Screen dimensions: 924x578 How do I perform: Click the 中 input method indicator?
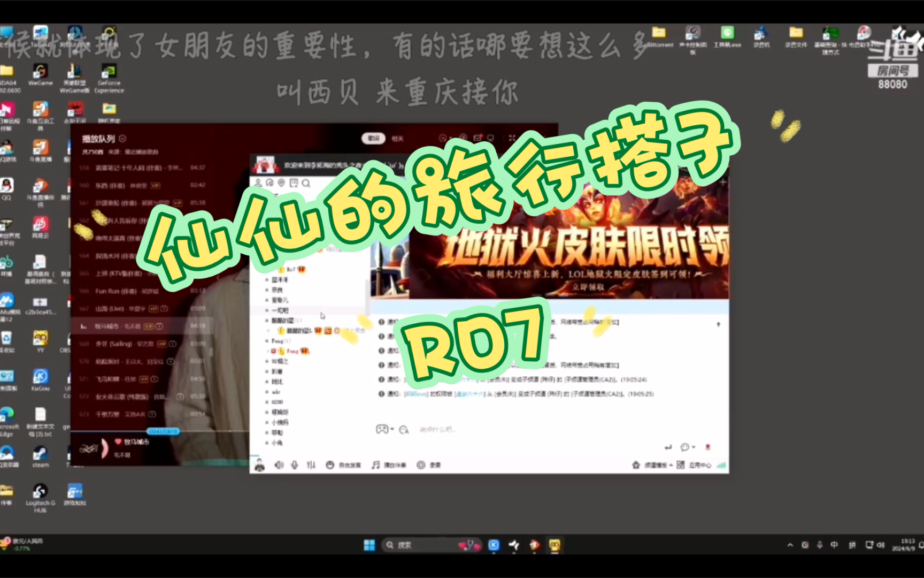click(x=834, y=545)
